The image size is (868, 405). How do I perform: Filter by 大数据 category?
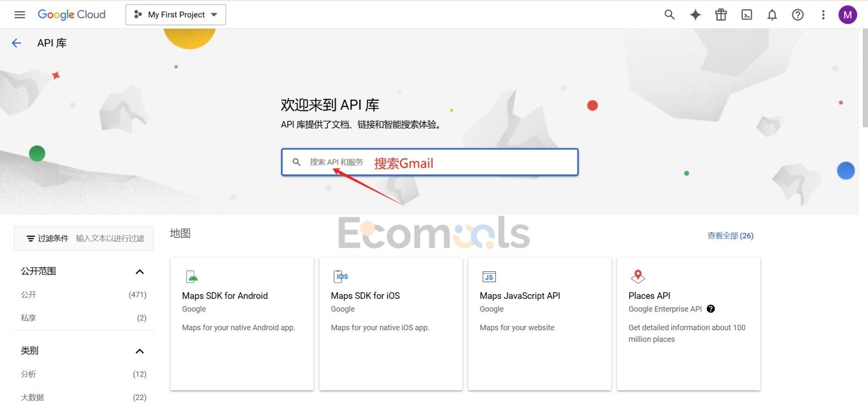(x=84, y=397)
